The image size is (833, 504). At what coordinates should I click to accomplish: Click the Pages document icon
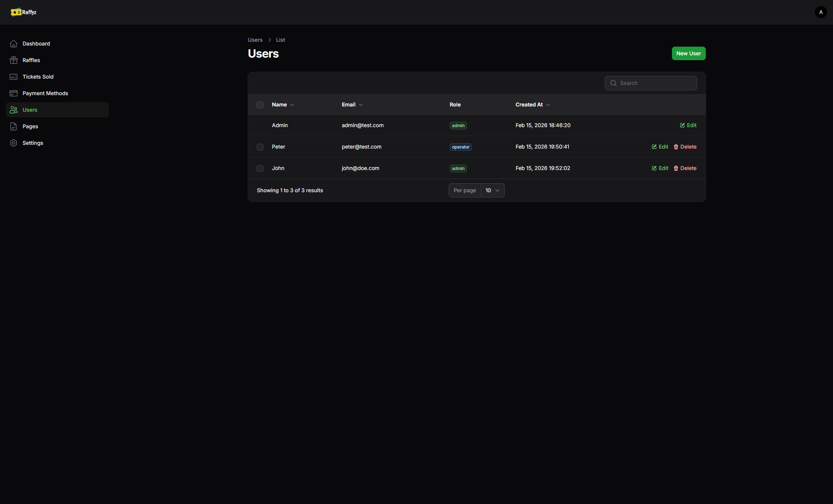14,126
